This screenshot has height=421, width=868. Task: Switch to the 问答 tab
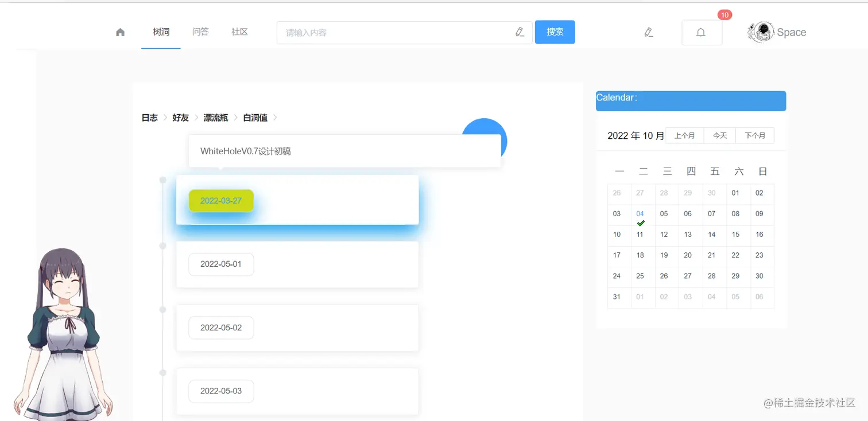pos(200,32)
